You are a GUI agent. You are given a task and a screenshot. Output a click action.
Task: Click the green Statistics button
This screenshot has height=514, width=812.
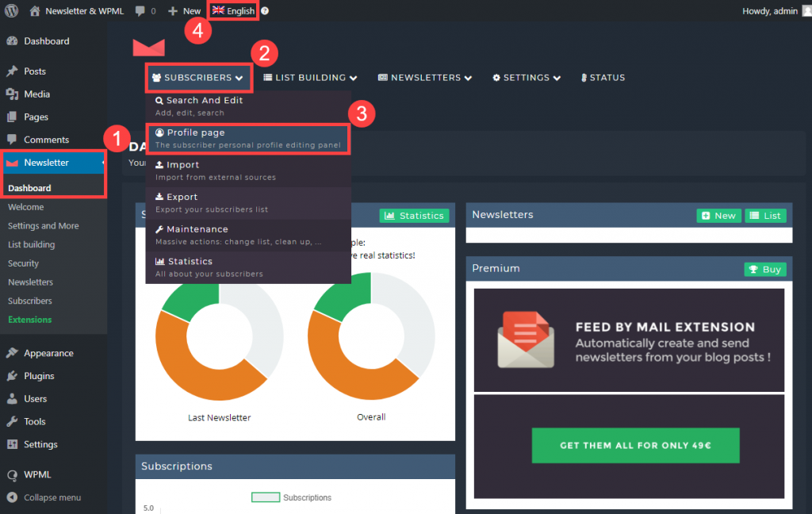[414, 216]
